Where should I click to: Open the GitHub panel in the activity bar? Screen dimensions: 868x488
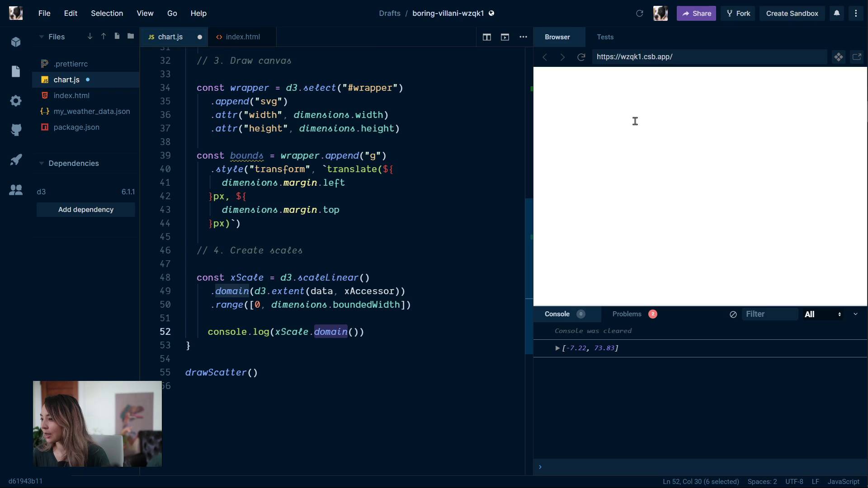(16, 130)
